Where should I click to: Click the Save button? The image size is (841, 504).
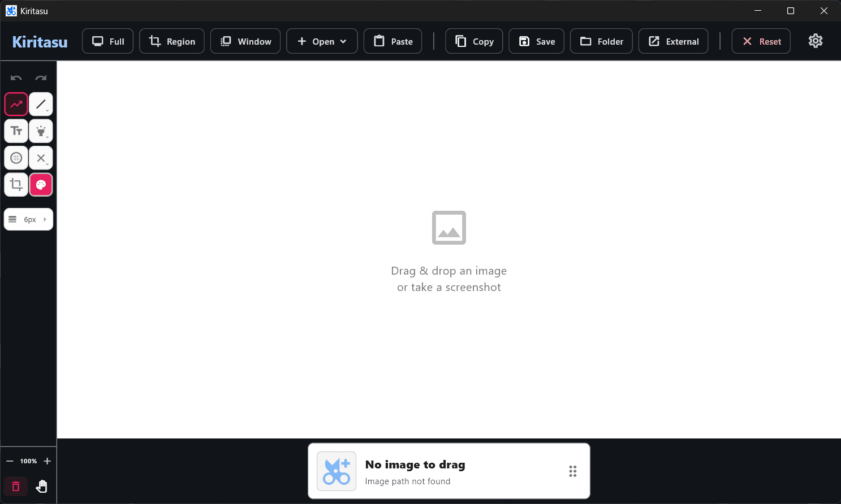pos(536,41)
